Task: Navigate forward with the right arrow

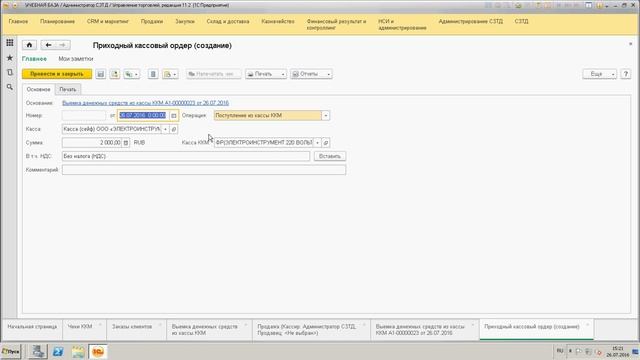Action: coord(62,45)
